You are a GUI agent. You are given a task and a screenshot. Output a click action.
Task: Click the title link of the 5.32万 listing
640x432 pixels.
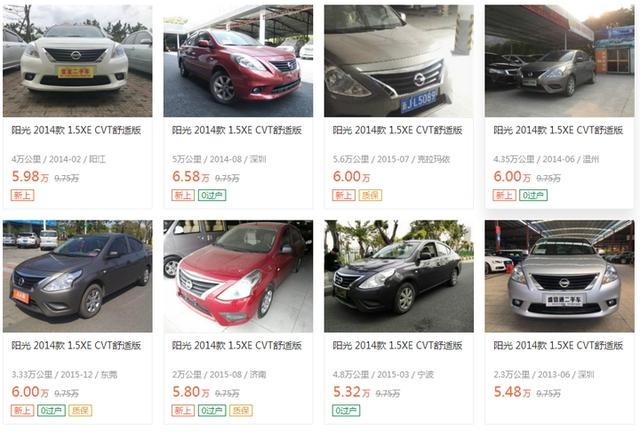398,345
